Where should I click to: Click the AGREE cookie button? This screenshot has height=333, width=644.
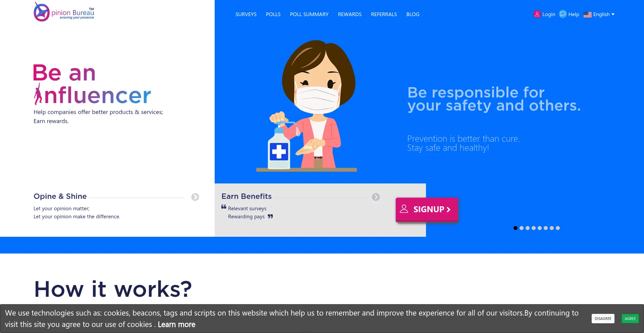point(630,319)
